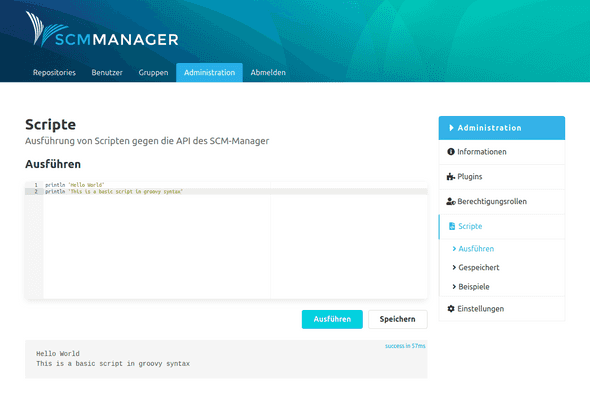The image size is (590, 397).
Task: Click line number 2 in the editor gutter
Action: pos(36,192)
